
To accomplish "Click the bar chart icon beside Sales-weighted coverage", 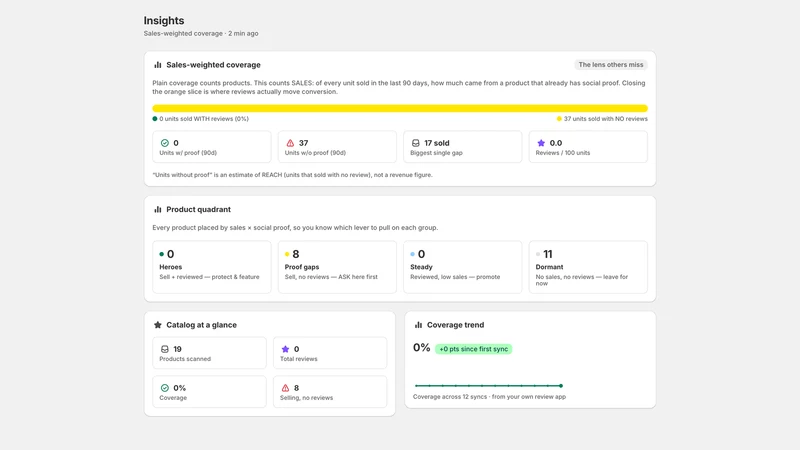I will coord(158,65).
